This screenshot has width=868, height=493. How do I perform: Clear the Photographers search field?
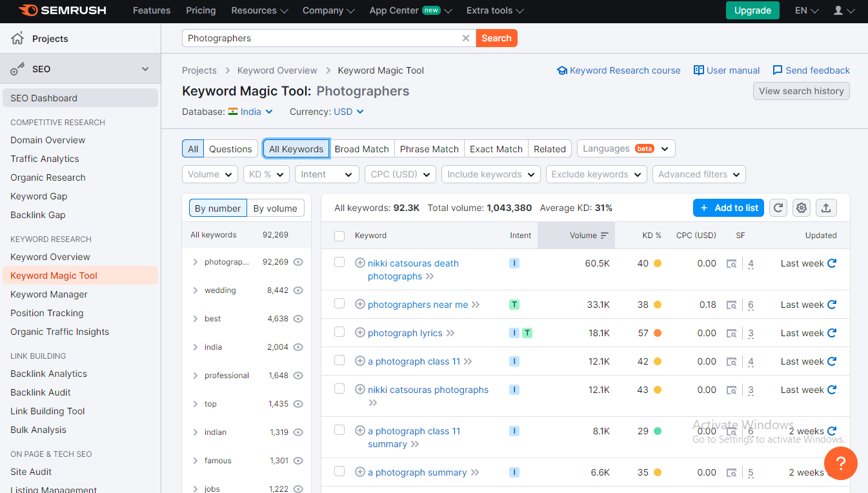(466, 38)
